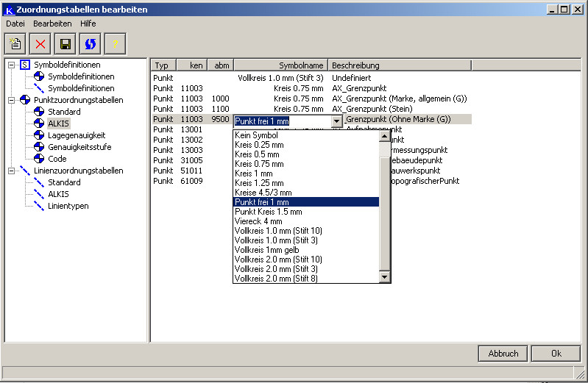
Task: Open the Datei menu
Action: 15,24
